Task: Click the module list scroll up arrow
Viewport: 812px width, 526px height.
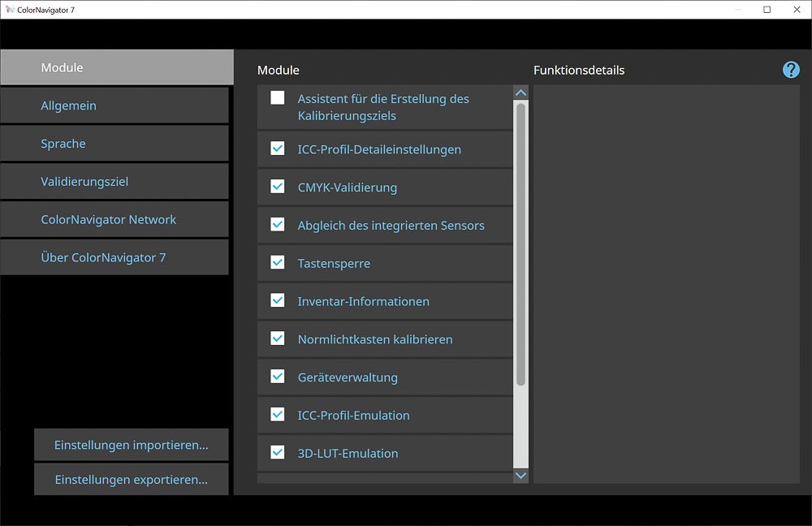Action: [521, 93]
